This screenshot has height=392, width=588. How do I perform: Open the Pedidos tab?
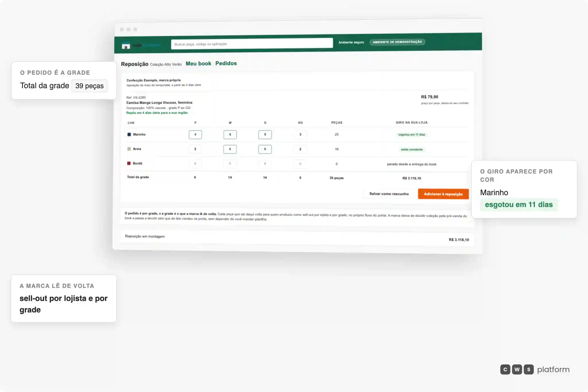click(x=226, y=63)
